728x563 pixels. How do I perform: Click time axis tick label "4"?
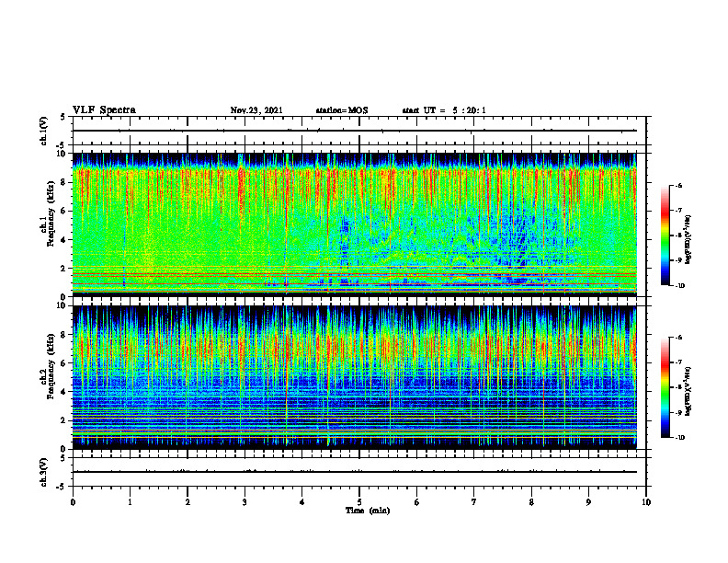302,502
